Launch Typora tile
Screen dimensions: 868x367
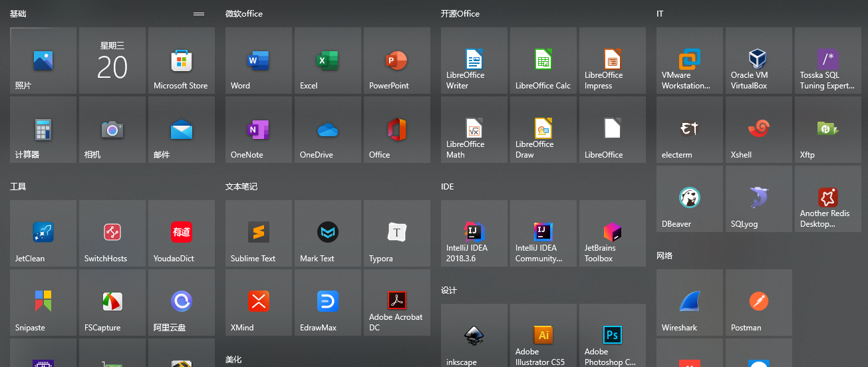pos(397,233)
